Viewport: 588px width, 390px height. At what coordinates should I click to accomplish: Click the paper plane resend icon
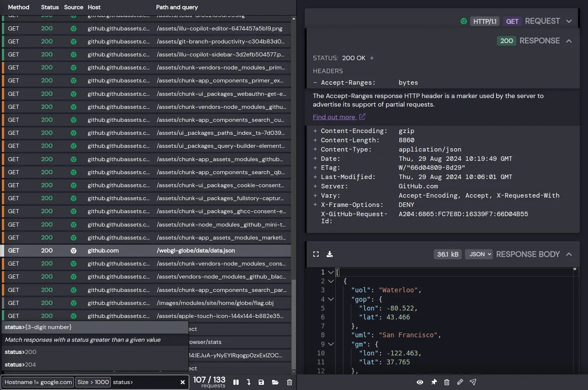pyautogui.click(x=473, y=382)
